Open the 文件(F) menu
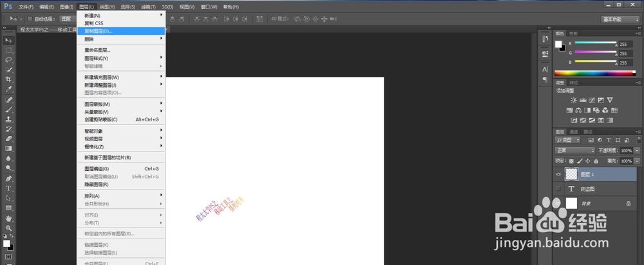 [26, 7]
